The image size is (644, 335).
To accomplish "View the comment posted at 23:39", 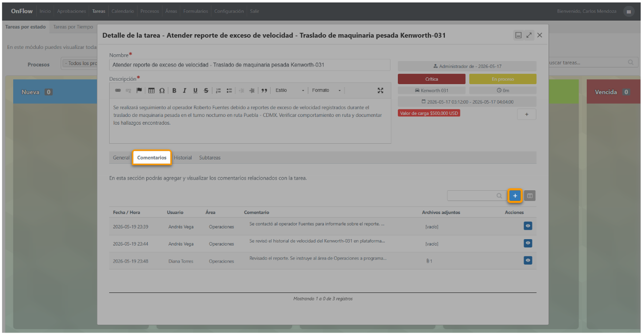I will [x=528, y=226].
